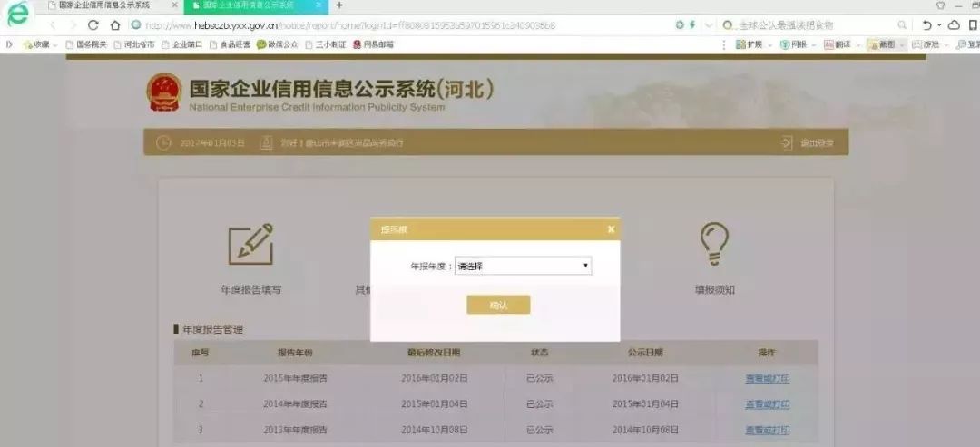
Task: Open 查看或打印 for the 2015 report
Action: point(767,378)
